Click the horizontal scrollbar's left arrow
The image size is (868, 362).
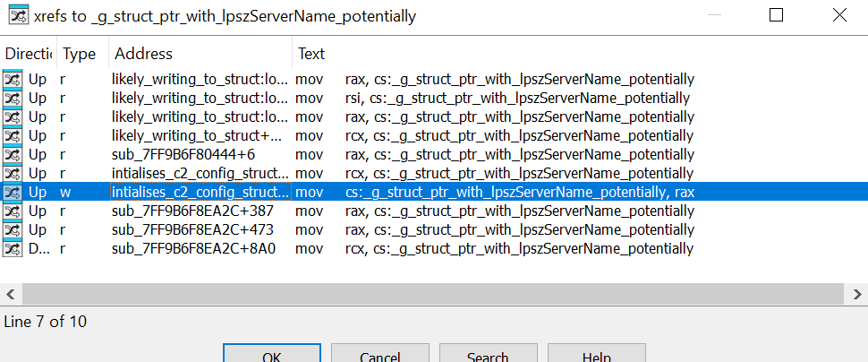[10, 293]
